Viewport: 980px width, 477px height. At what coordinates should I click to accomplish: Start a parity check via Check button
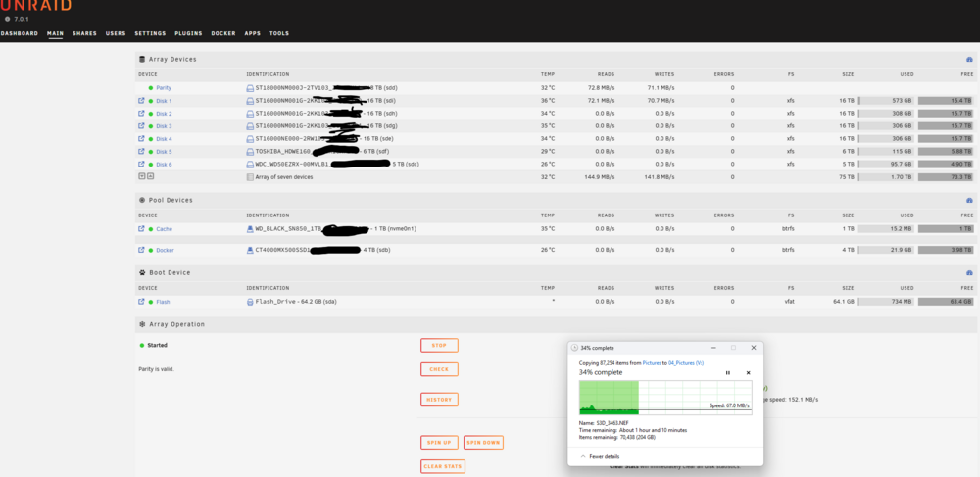tap(439, 369)
